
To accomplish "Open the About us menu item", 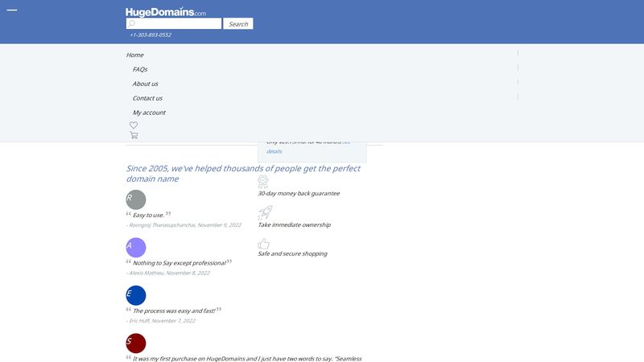I will click(145, 84).
